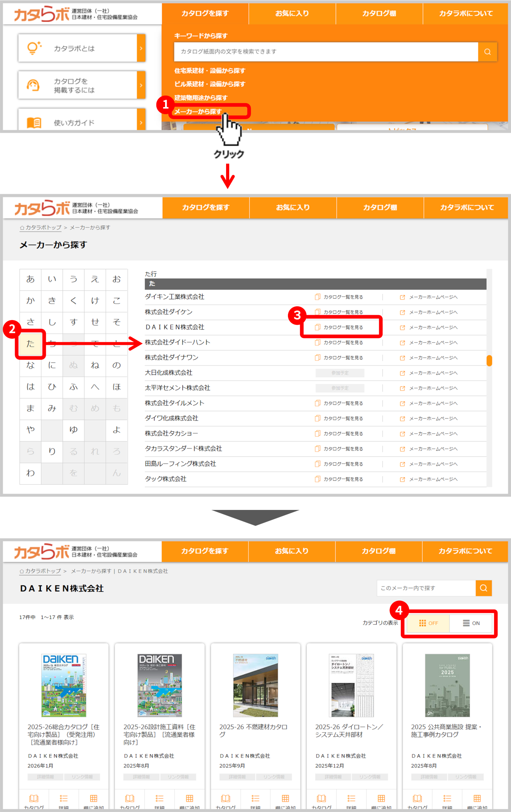The width and height of the screenshot is (511, 812).
Task: Open the 2025-26総合カタログ book icon
Action: coord(34,798)
